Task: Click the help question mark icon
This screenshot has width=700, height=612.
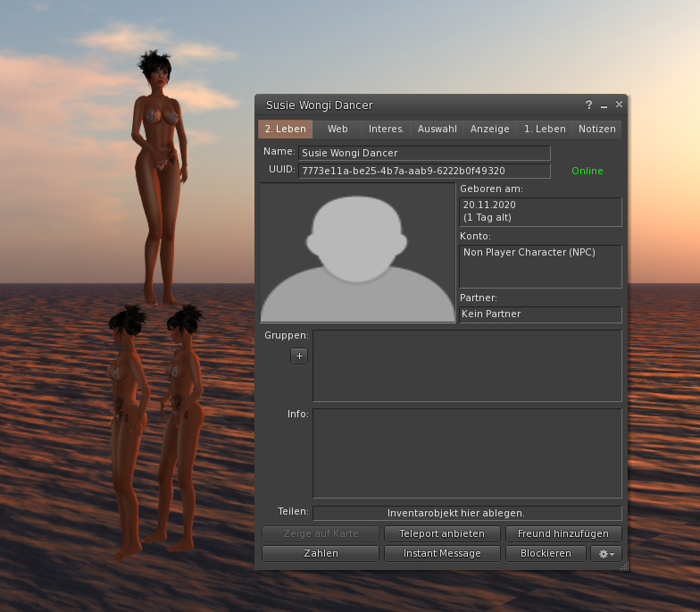Action: coord(588,105)
